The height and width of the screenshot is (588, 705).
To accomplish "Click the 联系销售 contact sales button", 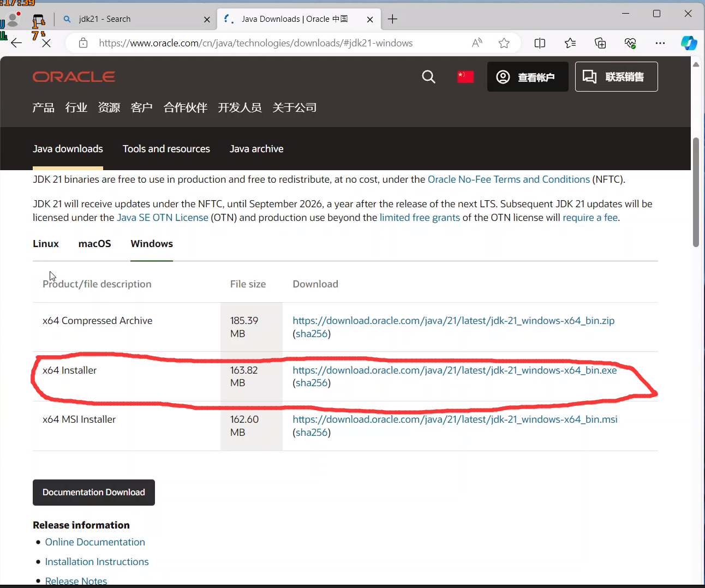I will pos(617,76).
